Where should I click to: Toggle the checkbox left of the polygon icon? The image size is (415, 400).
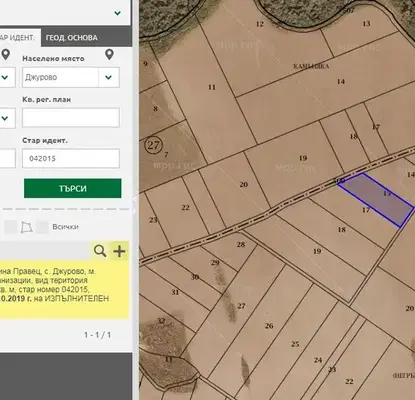tap(10, 227)
